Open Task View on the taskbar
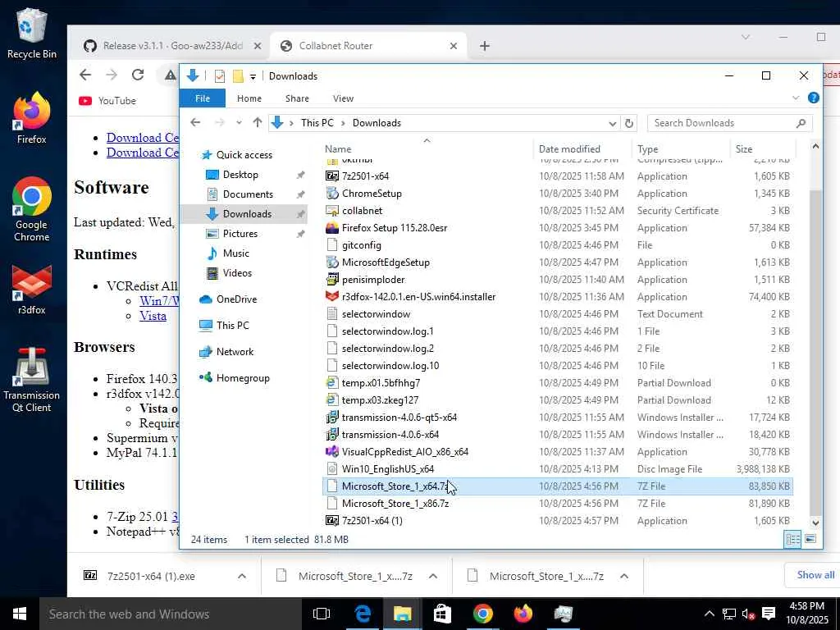840x630 pixels. click(322, 614)
